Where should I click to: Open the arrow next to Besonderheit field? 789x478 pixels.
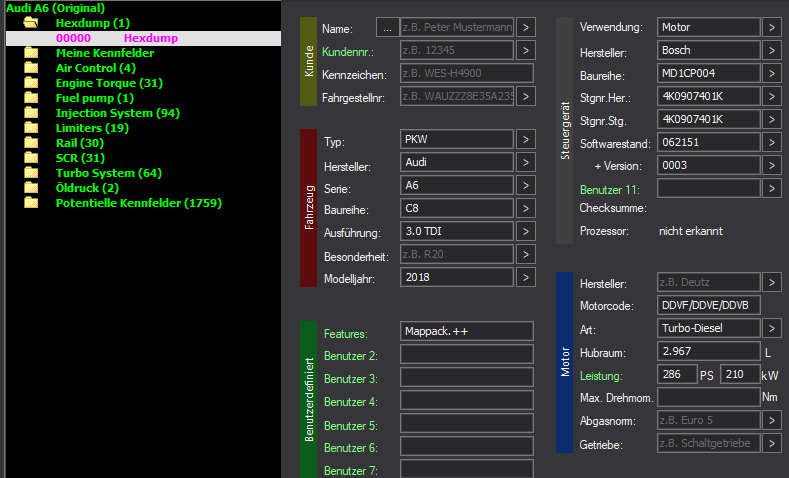525,254
